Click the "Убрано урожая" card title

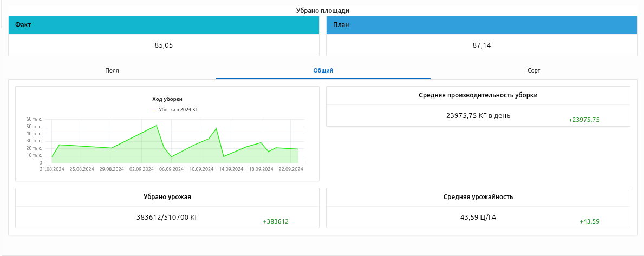[x=167, y=197]
